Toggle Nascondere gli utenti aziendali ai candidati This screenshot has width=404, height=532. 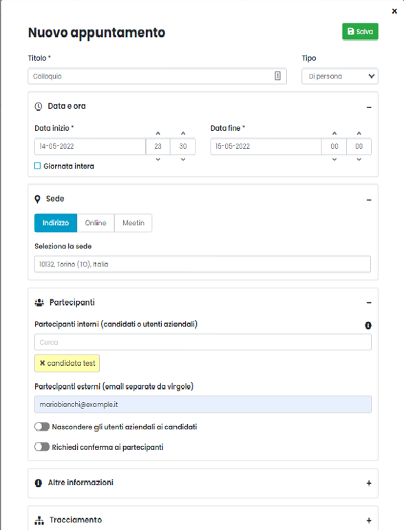click(42, 427)
